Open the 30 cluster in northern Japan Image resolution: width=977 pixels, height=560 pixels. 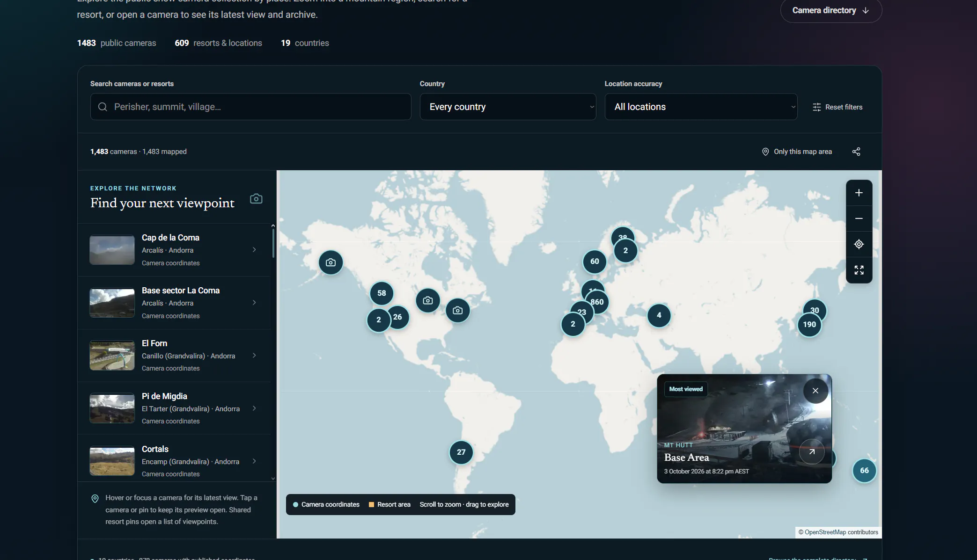(x=815, y=310)
